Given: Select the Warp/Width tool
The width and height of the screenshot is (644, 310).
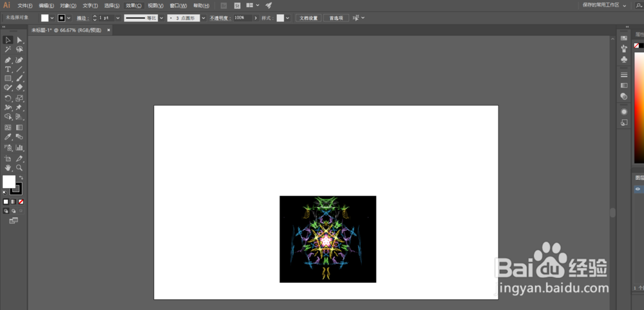Looking at the screenshot, I should click(8, 107).
